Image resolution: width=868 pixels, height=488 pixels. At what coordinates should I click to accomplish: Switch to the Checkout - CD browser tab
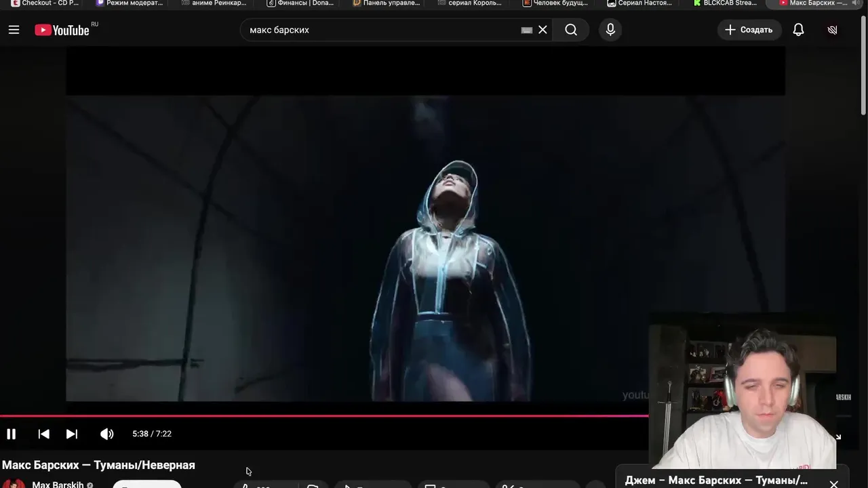45,3
